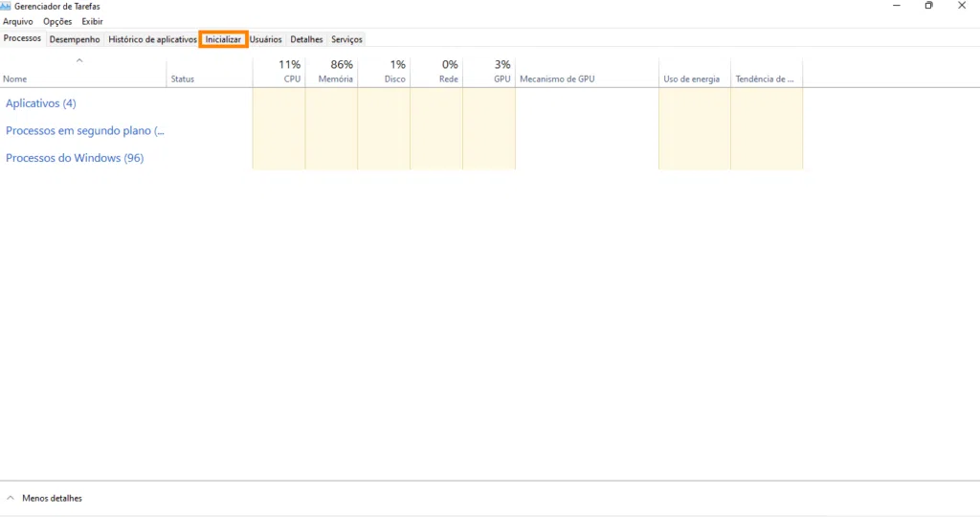Click the Uso de energia header
Viewport: 980px width, 517px height.
692,79
